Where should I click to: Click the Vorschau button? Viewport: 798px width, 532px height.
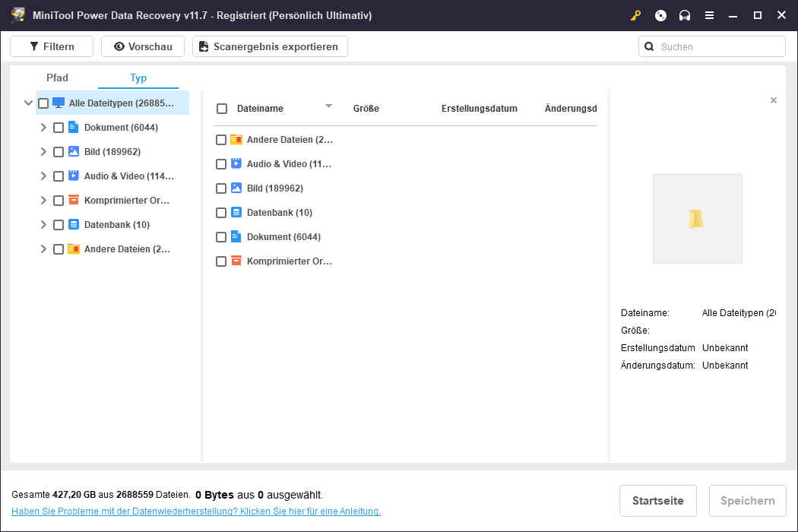coord(143,46)
